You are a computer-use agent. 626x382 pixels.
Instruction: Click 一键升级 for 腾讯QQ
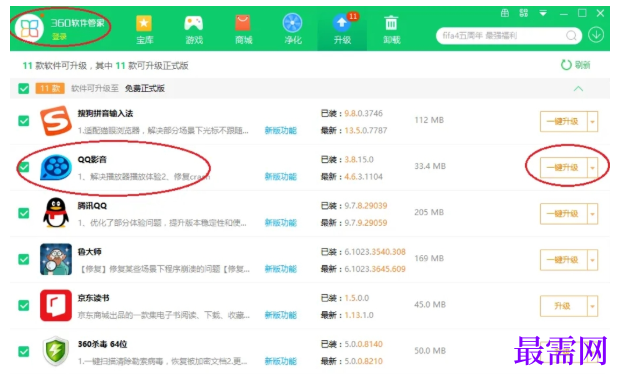tap(563, 214)
